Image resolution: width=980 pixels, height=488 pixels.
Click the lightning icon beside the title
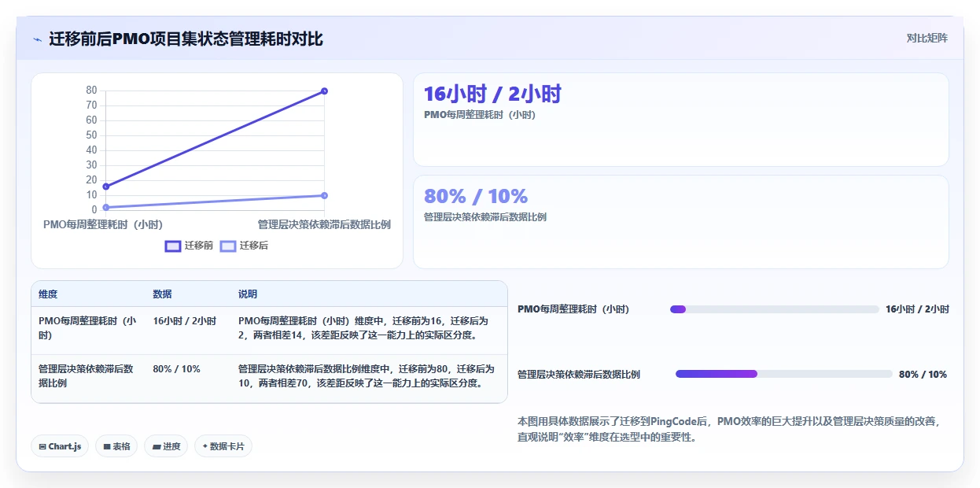pyautogui.click(x=38, y=39)
